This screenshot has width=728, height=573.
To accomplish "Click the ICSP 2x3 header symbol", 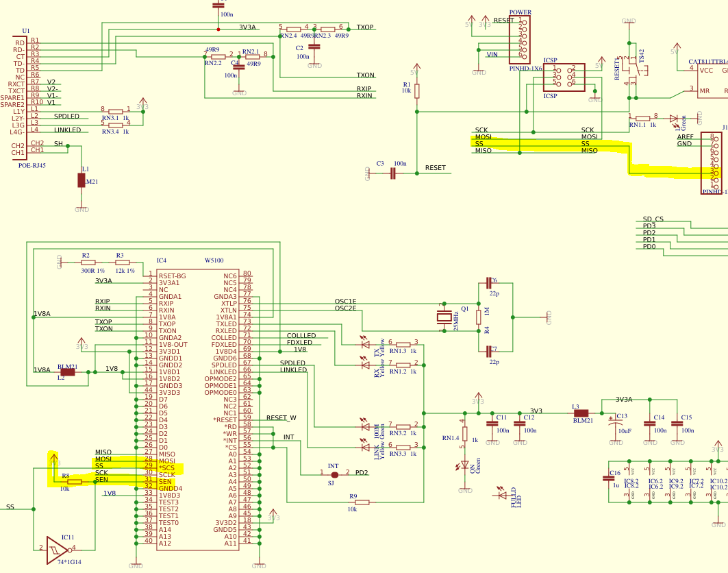I will 564,77.
